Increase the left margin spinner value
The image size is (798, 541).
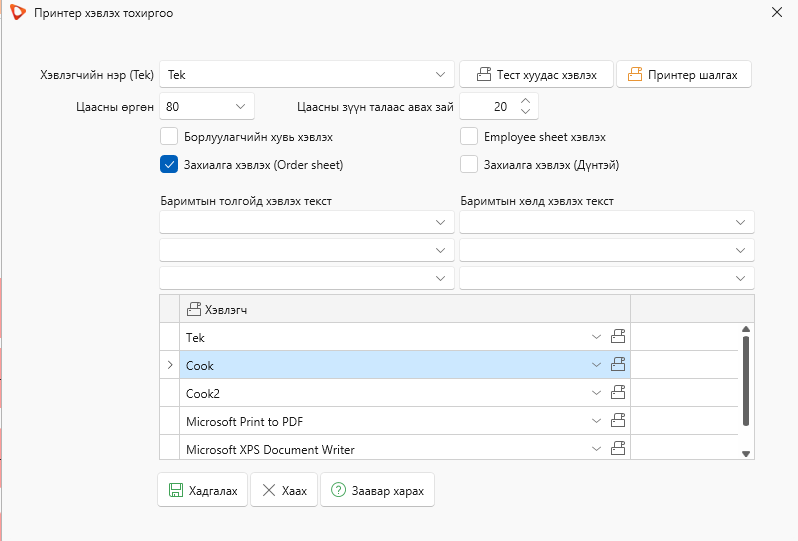[526, 101]
